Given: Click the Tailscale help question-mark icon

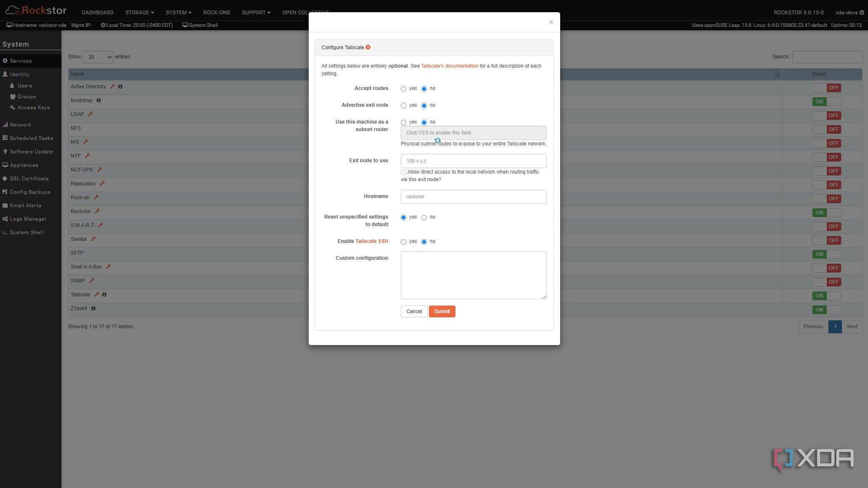Looking at the screenshot, I should point(368,47).
